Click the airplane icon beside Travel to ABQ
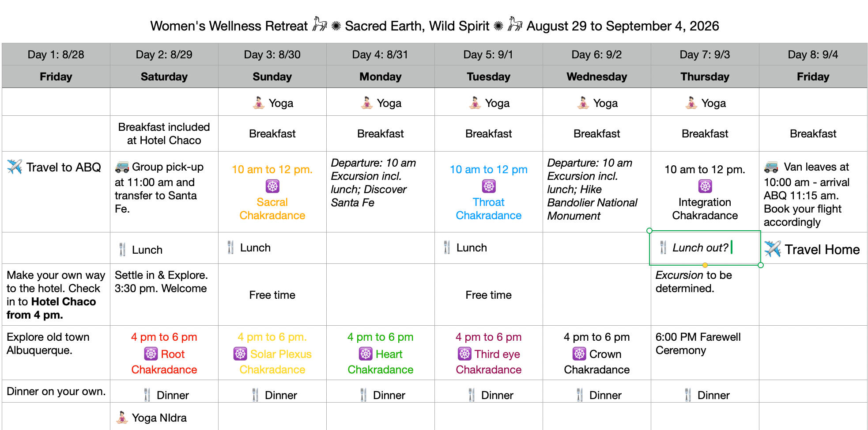 pyautogui.click(x=15, y=167)
